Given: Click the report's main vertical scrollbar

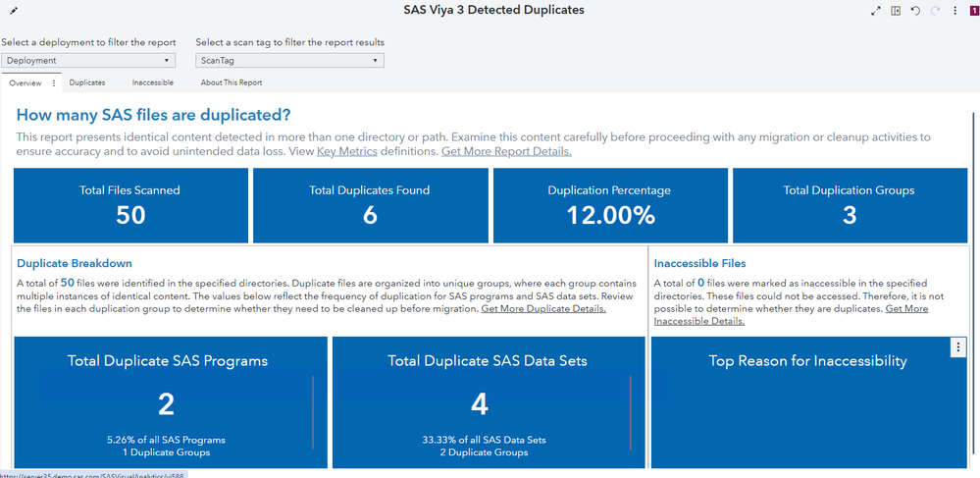Looking at the screenshot, I should coord(973,282).
